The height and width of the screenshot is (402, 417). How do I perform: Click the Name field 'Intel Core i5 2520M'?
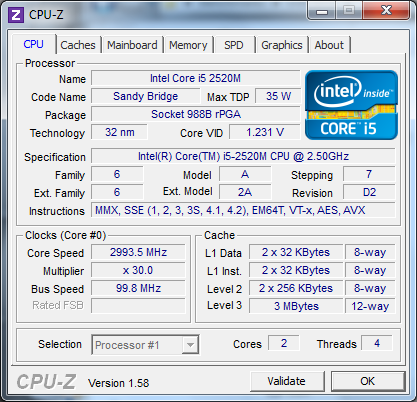pos(195,78)
